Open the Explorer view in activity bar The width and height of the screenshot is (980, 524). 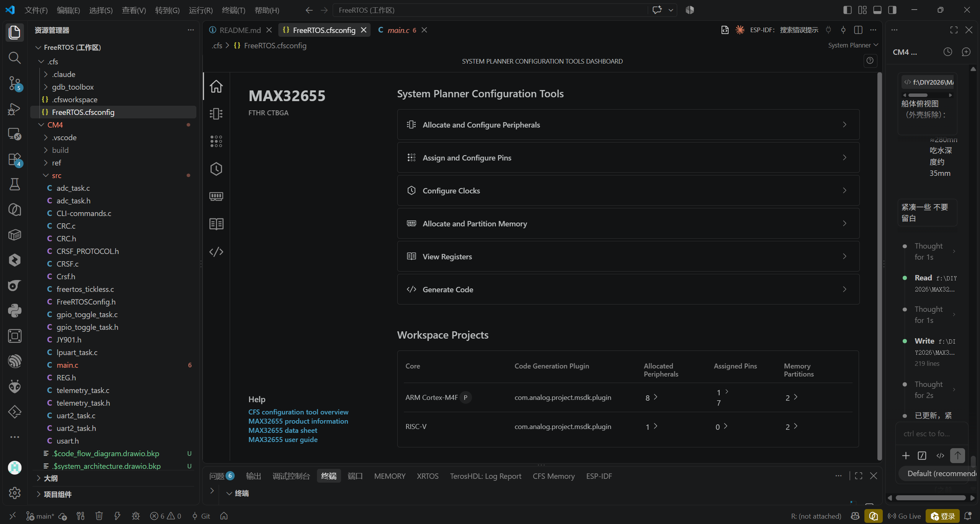(x=15, y=32)
